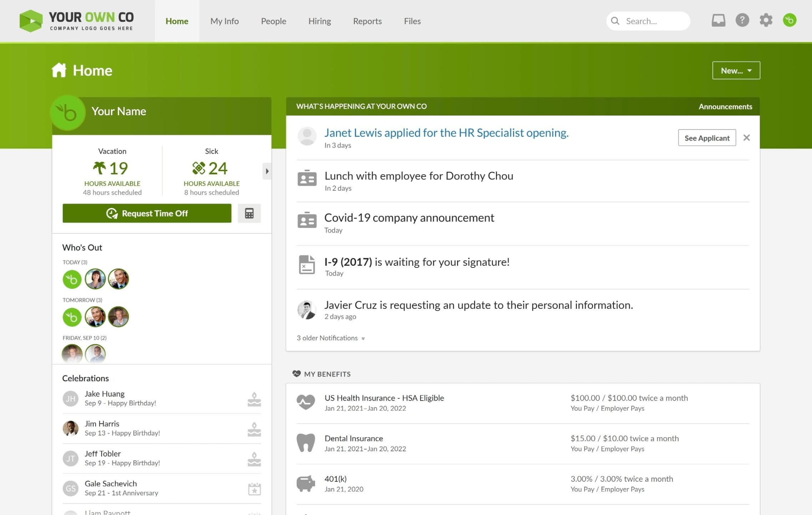Open the settings gear icon
Screen dimensions: 812x515
point(766,20)
